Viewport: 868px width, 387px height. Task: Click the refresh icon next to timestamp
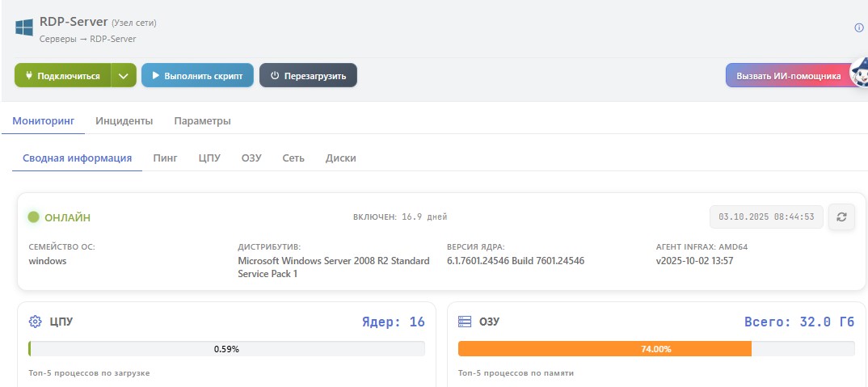pyautogui.click(x=841, y=217)
